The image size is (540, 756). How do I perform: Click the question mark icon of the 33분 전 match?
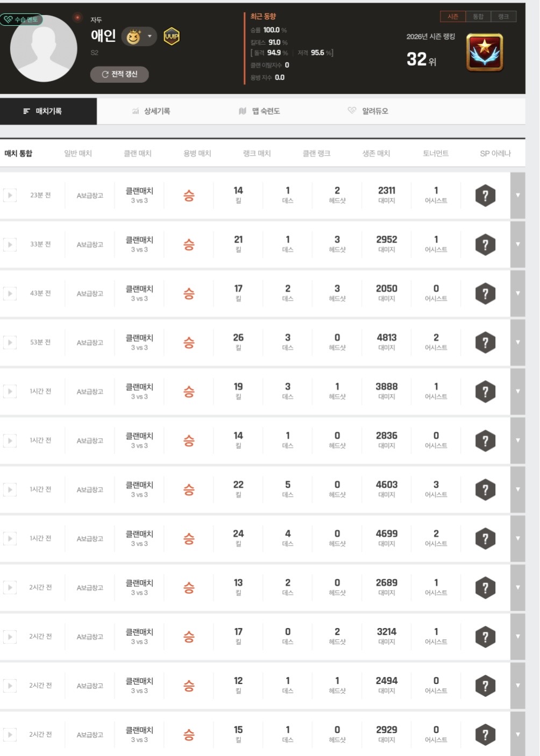[x=485, y=245]
